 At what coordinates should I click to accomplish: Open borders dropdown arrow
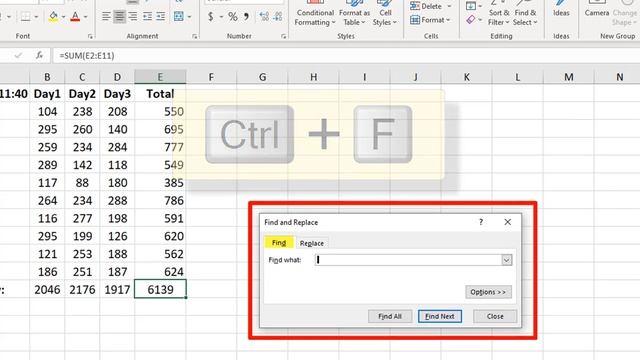click(x=36, y=17)
